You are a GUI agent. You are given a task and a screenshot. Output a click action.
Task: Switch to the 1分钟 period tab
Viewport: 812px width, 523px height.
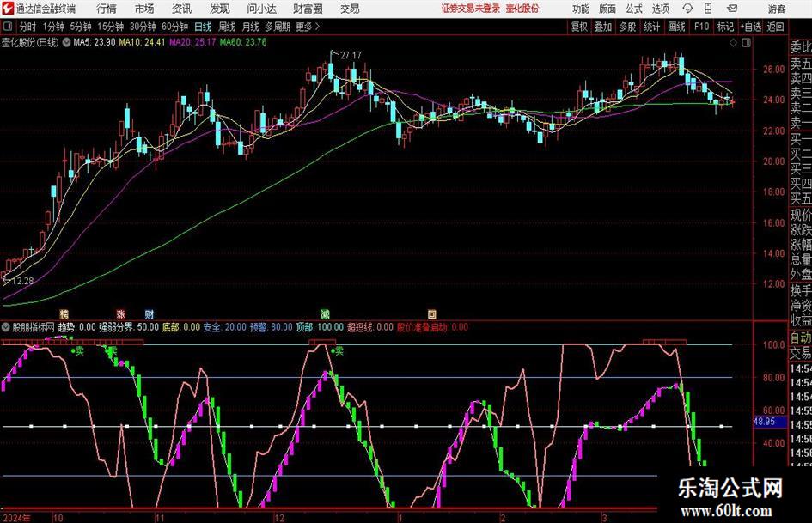click(x=53, y=27)
